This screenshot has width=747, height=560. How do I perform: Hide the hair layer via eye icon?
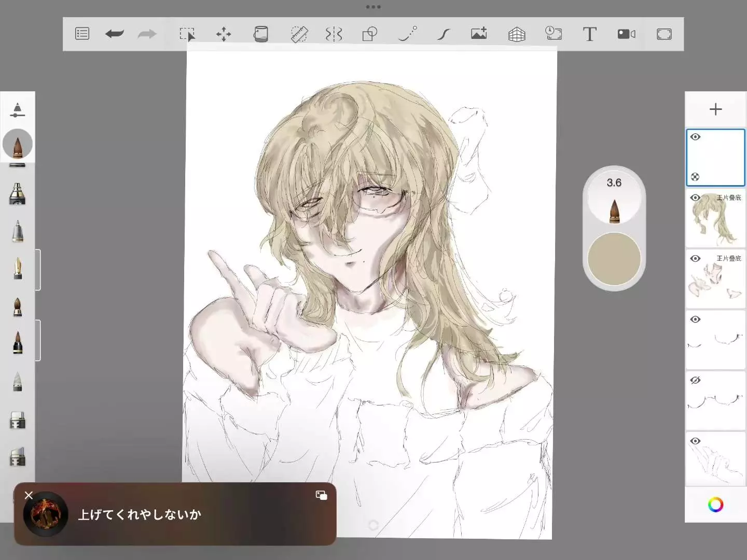click(x=695, y=198)
